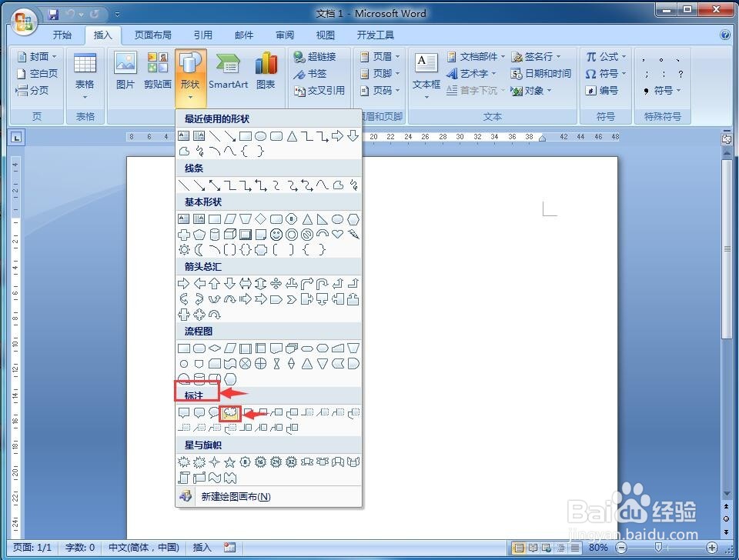Select the sun basic shape
The width and height of the screenshot is (739, 560).
click(x=184, y=250)
